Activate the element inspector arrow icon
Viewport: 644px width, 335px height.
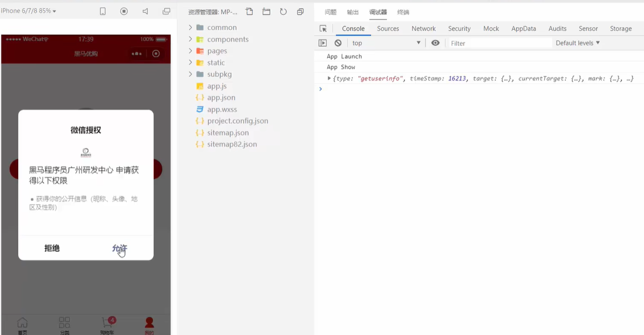click(x=323, y=29)
